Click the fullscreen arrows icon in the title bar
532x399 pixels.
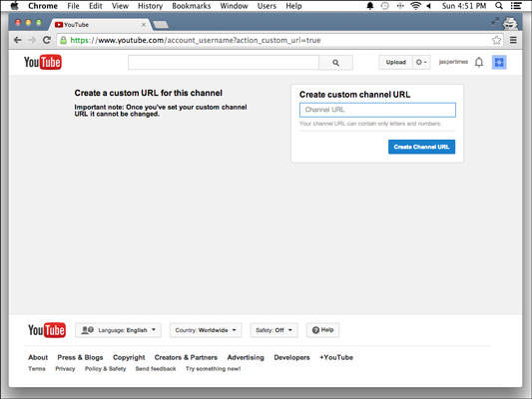click(x=495, y=21)
